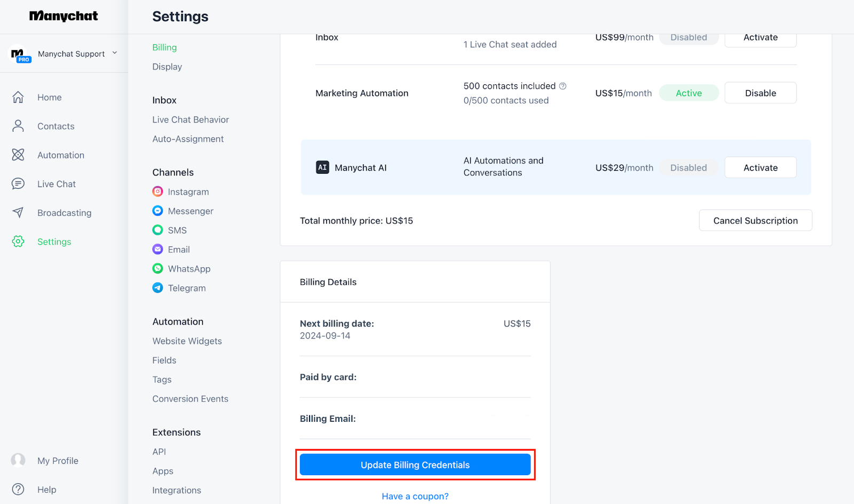Click the next billing date 2024-09-14
This screenshot has width=854, height=504.
point(325,335)
